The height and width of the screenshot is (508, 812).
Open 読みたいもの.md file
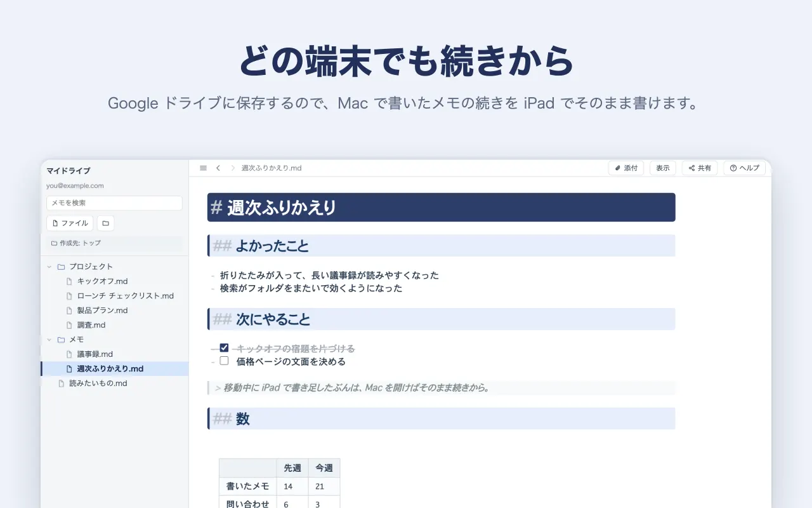(x=114, y=384)
